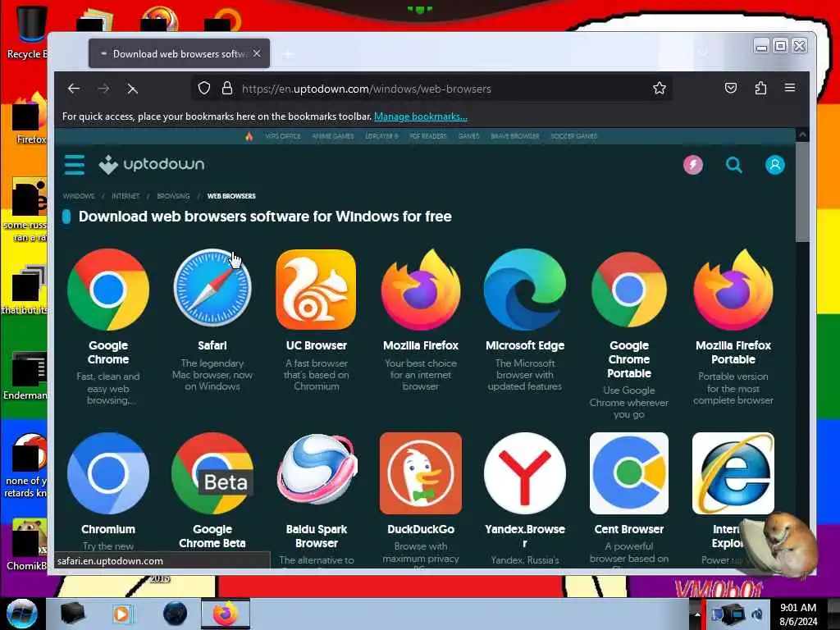This screenshot has width=840, height=630.
Task: Open the Brave Browser trending link
Action: tap(515, 136)
